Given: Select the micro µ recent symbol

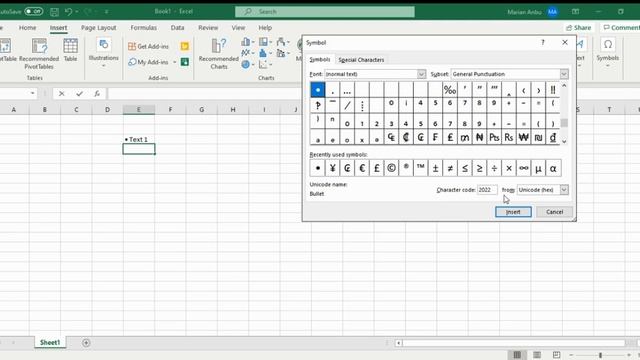Looking at the screenshot, I should tap(538, 168).
